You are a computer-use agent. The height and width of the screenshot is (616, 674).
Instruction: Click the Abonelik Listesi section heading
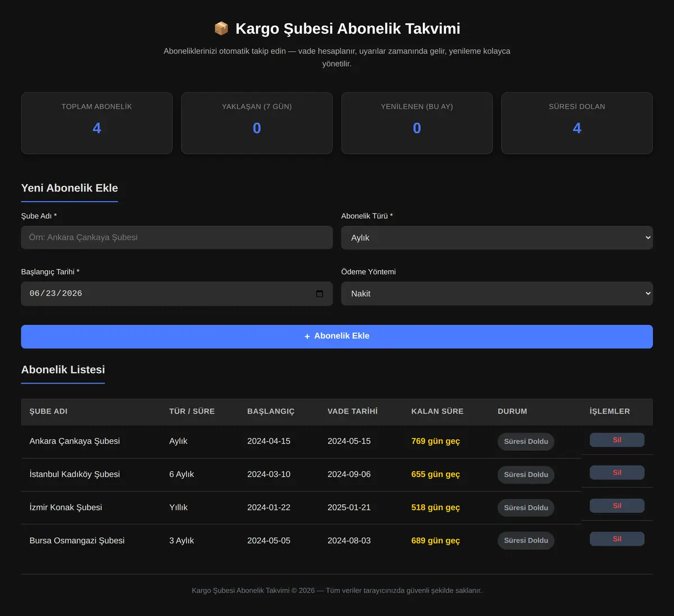tap(63, 369)
